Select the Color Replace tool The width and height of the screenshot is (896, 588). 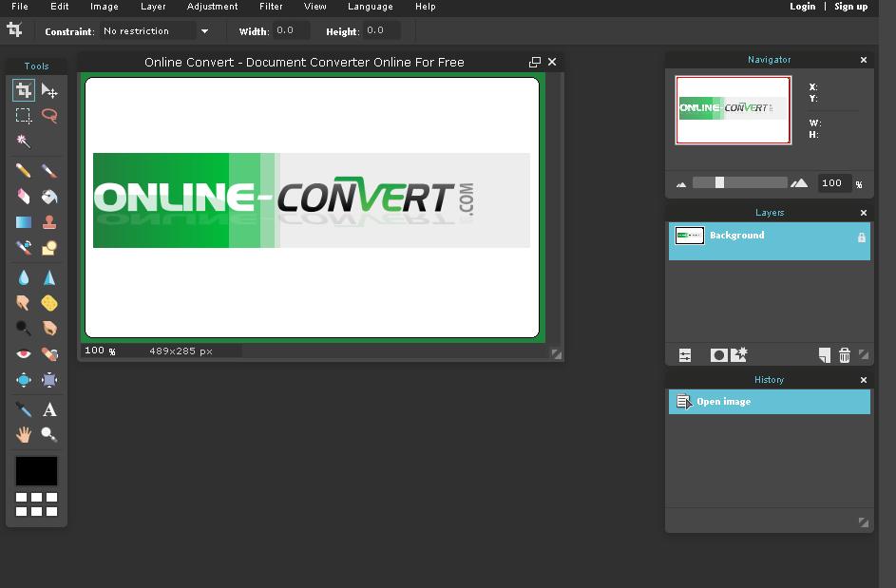(24, 247)
